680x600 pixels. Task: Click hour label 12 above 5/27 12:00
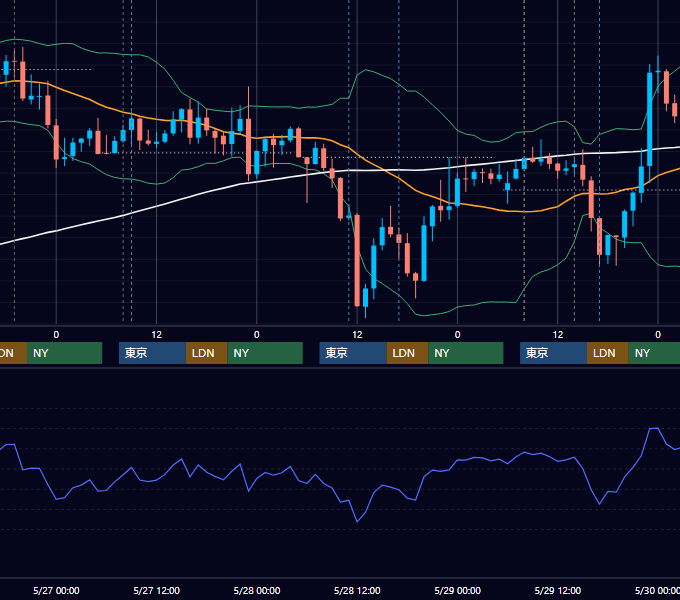pyautogui.click(x=157, y=335)
